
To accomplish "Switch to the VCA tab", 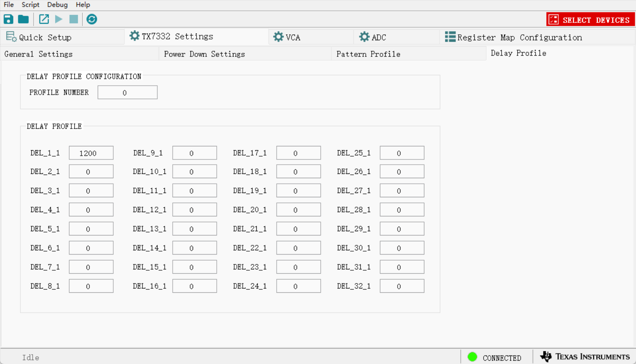I will pyautogui.click(x=311, y=37).
